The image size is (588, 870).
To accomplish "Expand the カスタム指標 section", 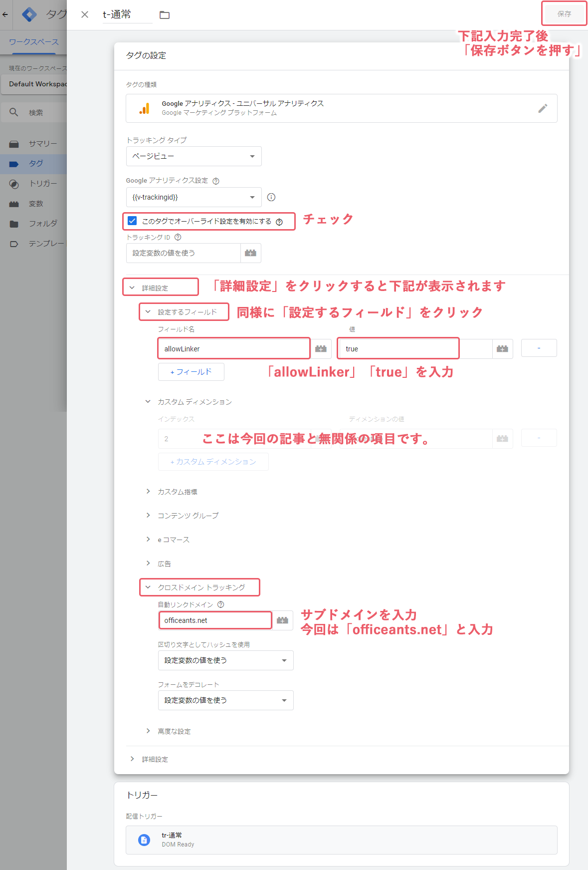I will tap(172, 492).
